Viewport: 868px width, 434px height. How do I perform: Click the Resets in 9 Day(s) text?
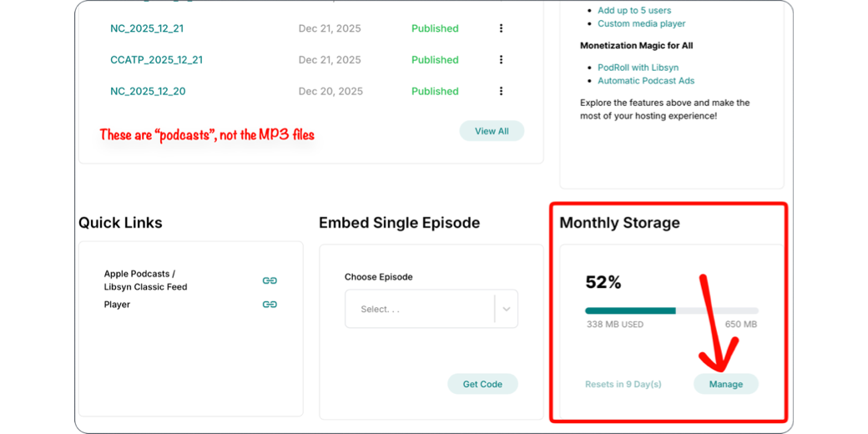click(623, 384)
